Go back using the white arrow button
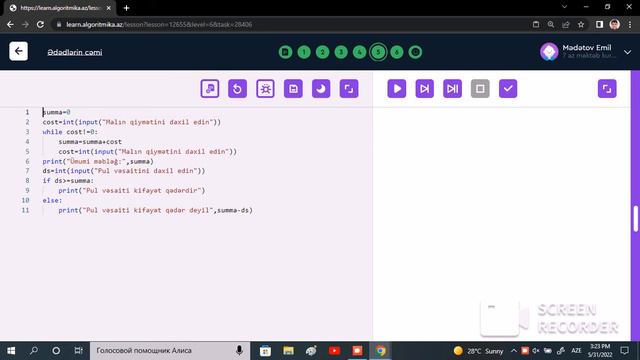640x360 pixels. tap(18, 51)
